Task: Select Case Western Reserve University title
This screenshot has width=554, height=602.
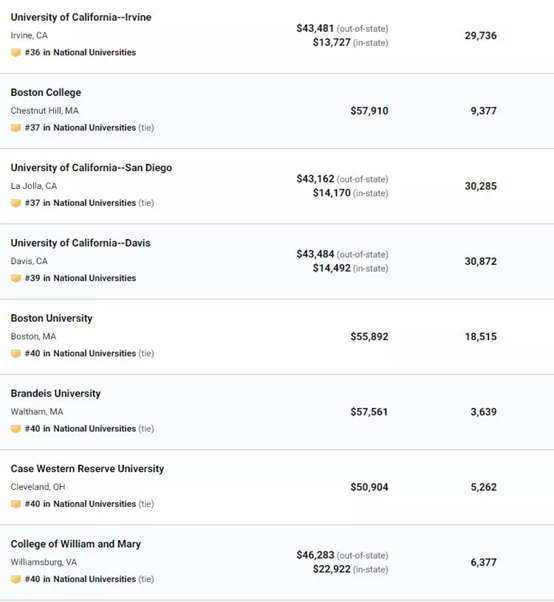Action: (87, 469)
